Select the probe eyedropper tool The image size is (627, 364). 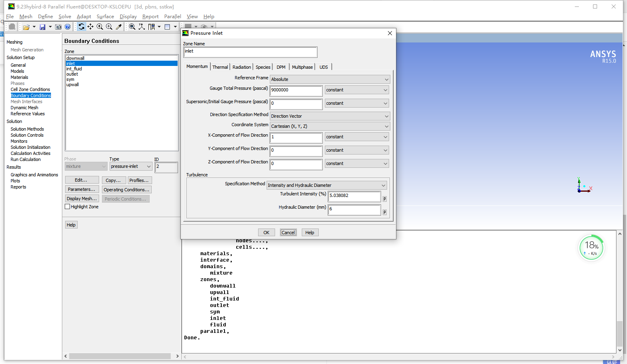119,27
